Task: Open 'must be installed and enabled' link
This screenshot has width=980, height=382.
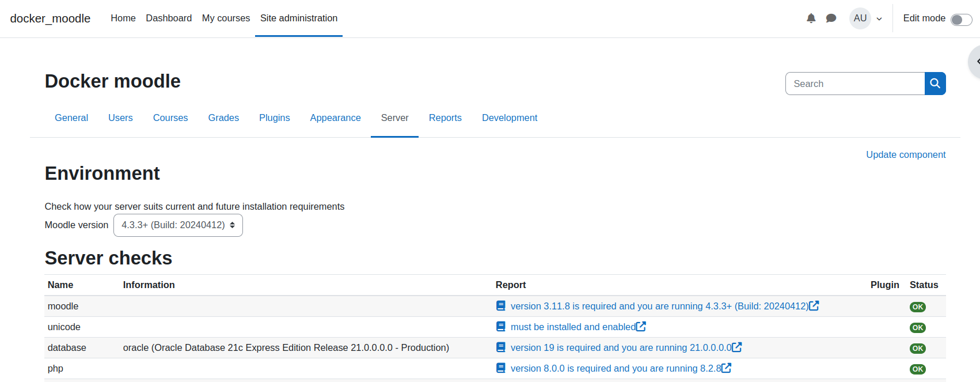Action: (x=573, y=327)
